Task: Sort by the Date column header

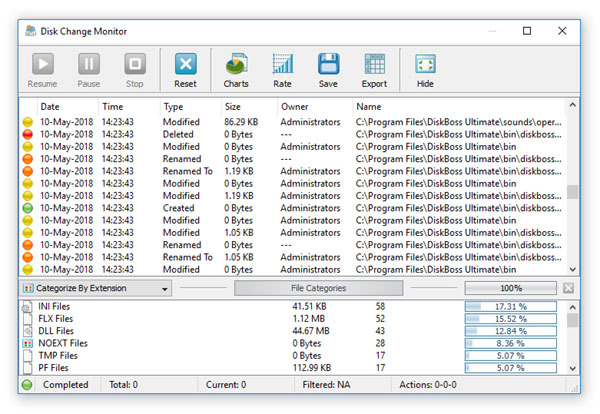Action: click(x=50, y=107)
